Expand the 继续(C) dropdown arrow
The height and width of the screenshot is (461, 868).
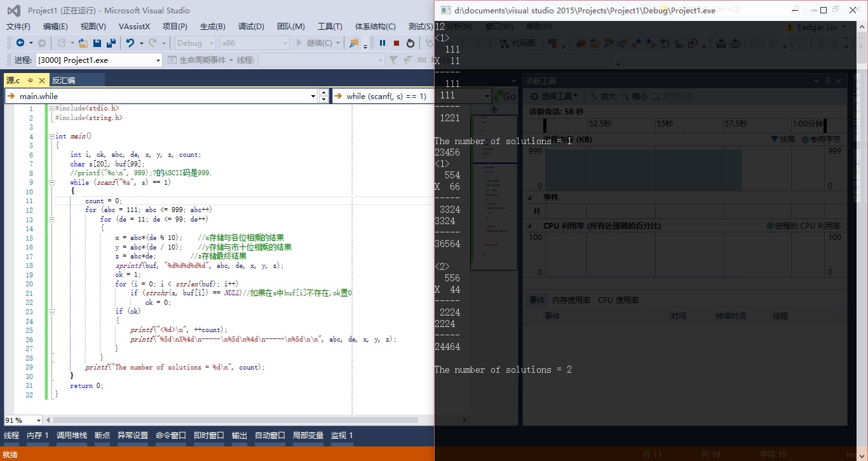click(x=338, y=43)
